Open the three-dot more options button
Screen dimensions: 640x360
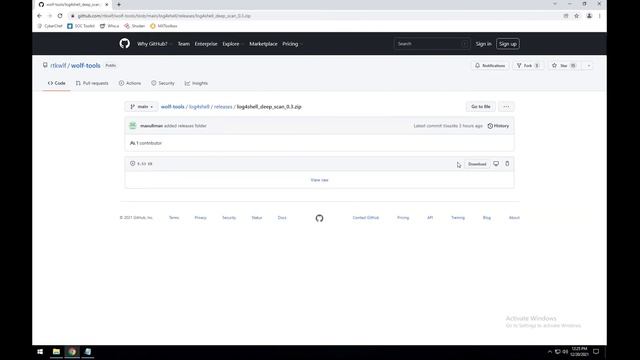coord(506,107)
